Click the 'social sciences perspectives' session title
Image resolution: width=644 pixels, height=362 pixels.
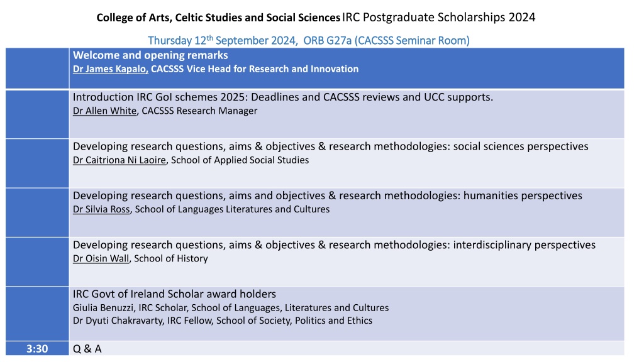point(330,146)
